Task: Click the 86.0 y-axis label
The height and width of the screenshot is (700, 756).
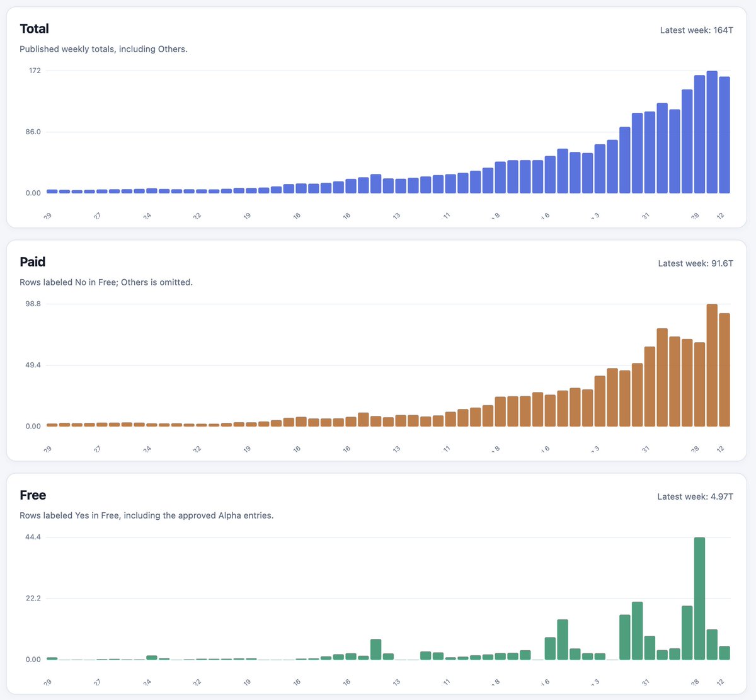Action: click(x=33, y=132)
